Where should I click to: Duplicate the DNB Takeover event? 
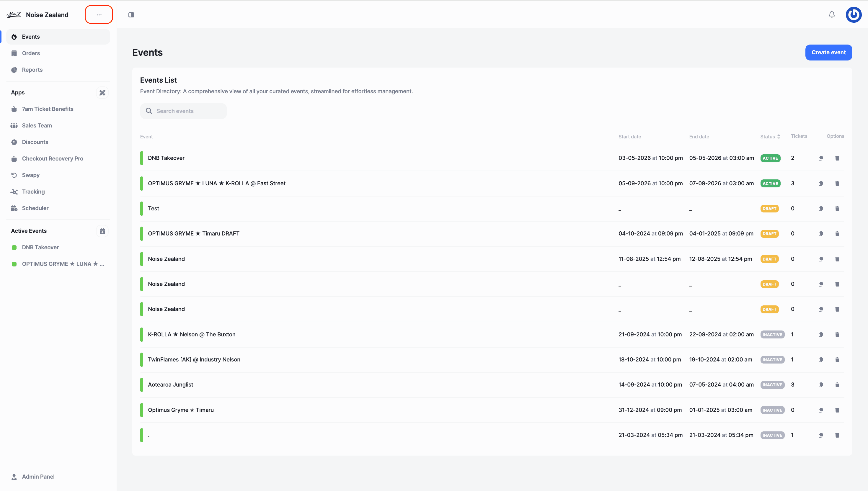(x=820, y=158)
